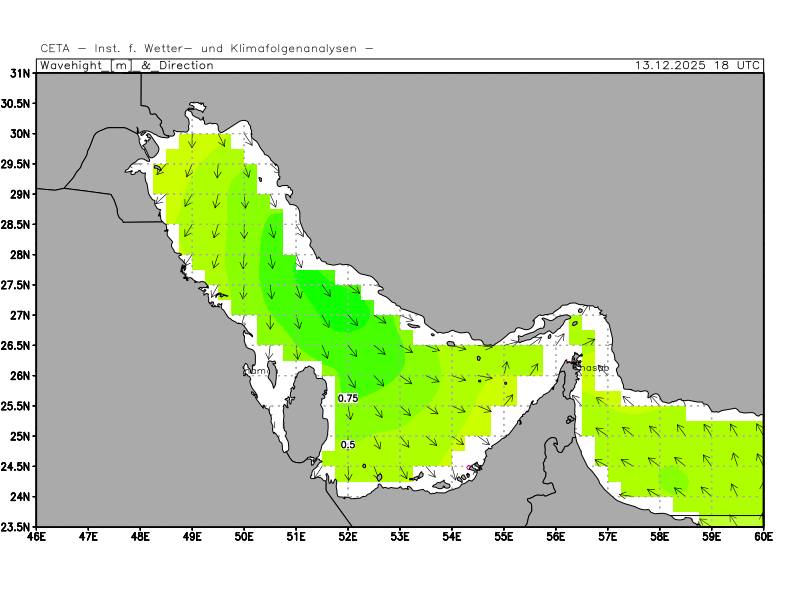The image size is (800, 600).
Task: Click the 13.12.2025 18 UTC timestamp
Action: 697,66
